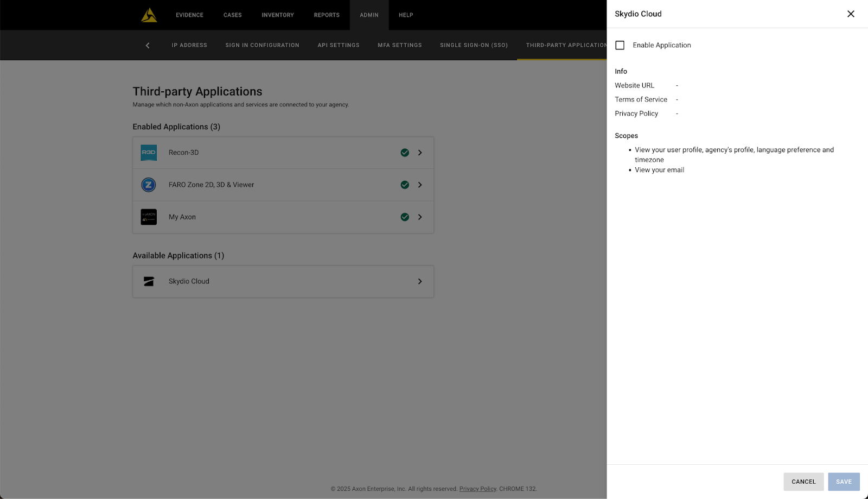Viewport: 868px width, 499px height.
Task: Click the Terms of Service label
Action: pyautogui.click(x=641, y=99)
